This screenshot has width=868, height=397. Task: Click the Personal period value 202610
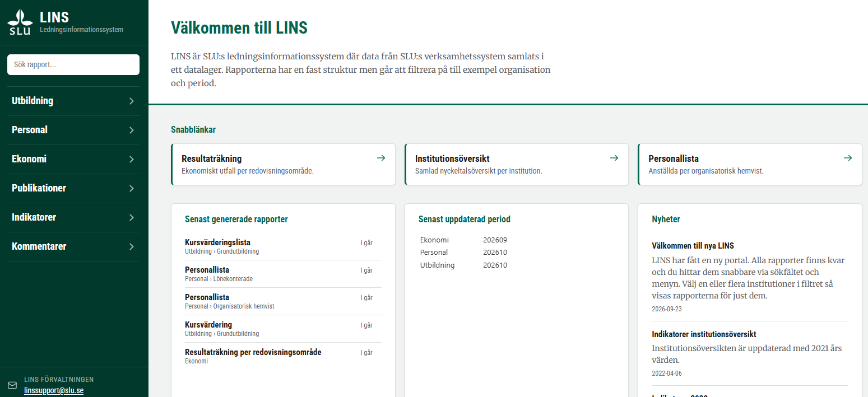point(495,253)
